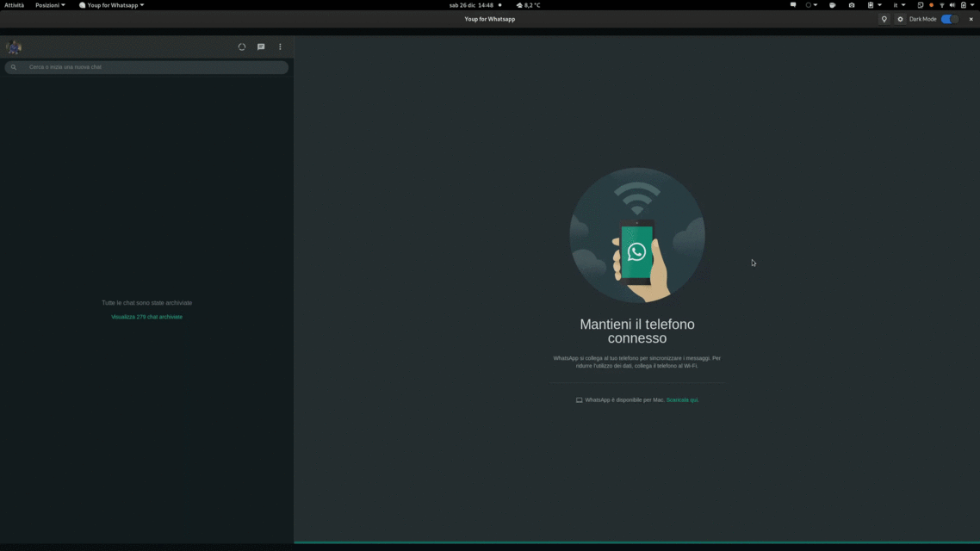Click the 'Tutte le chat sono state archiviate' text
This screenshot has height=551, width=980.
[x=147, y=303]
